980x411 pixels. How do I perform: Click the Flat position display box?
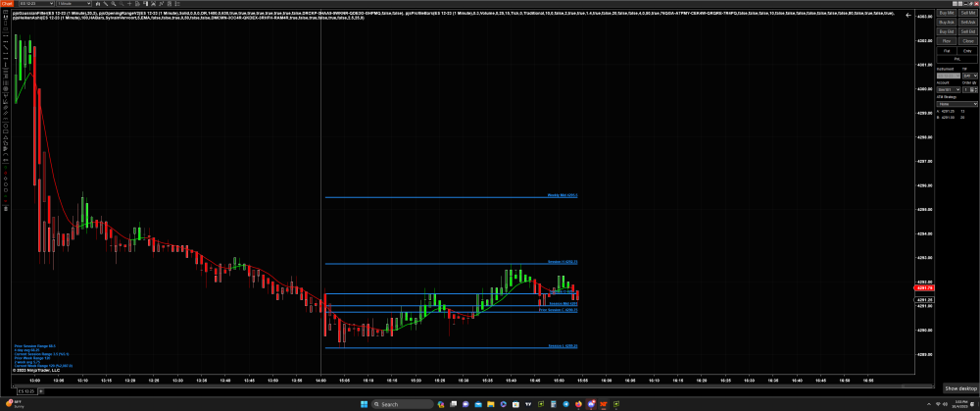(946, 50)
